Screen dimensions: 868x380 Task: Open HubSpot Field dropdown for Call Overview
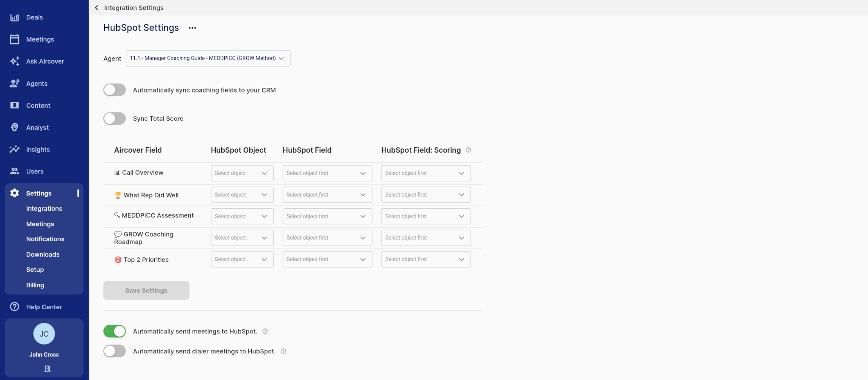coord(327,173)
